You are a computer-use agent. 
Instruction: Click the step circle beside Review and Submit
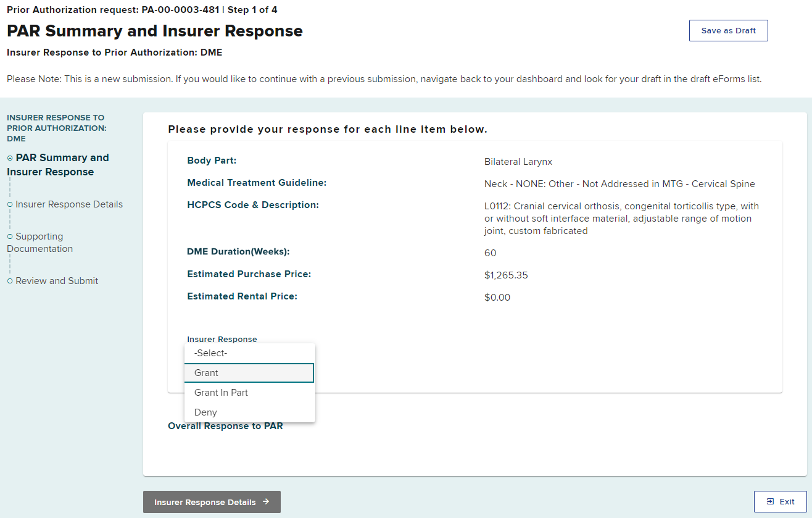click(10, 281)
